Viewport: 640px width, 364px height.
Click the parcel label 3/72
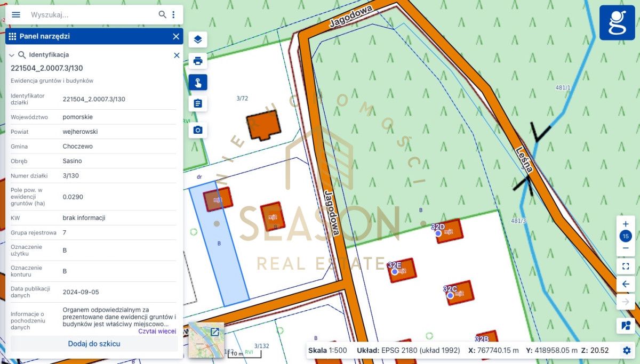242,98
